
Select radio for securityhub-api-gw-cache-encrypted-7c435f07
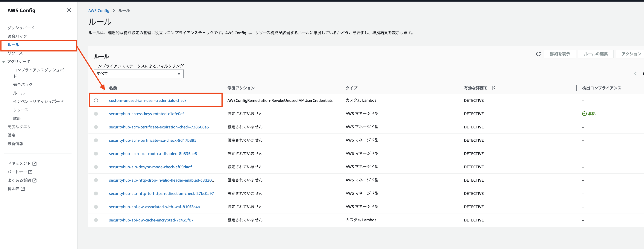click(96, 220)
